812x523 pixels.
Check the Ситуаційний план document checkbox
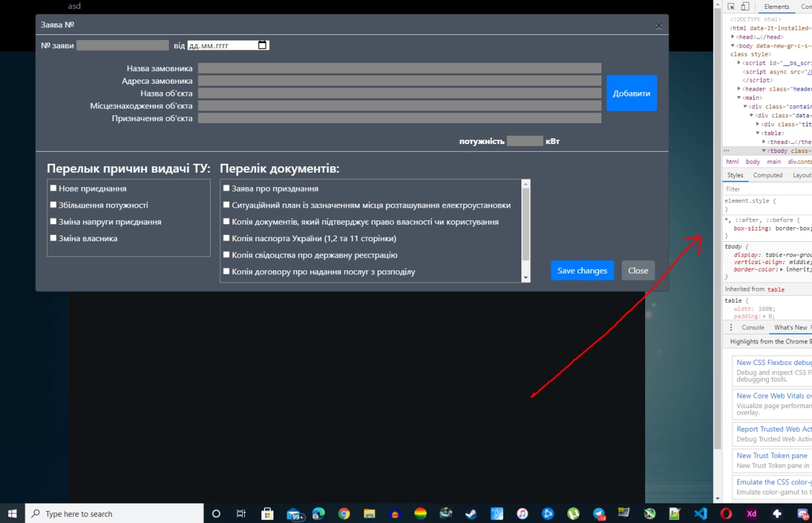226,205
